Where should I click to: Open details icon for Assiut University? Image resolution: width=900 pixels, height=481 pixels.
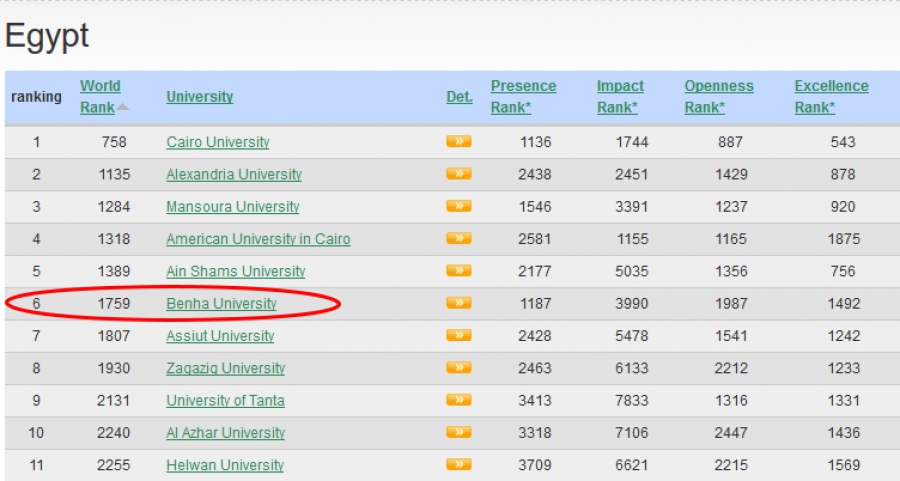click(459, 335)
